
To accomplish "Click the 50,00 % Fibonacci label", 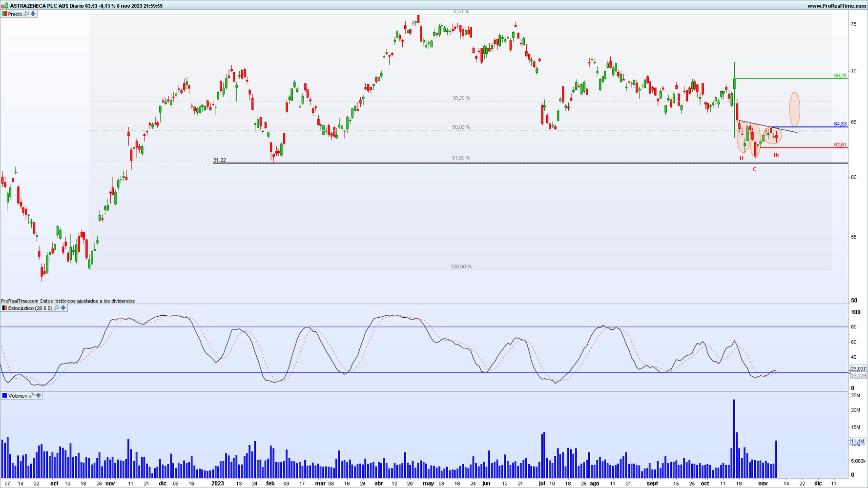I will pyautogui.click(x=461, y=127).
